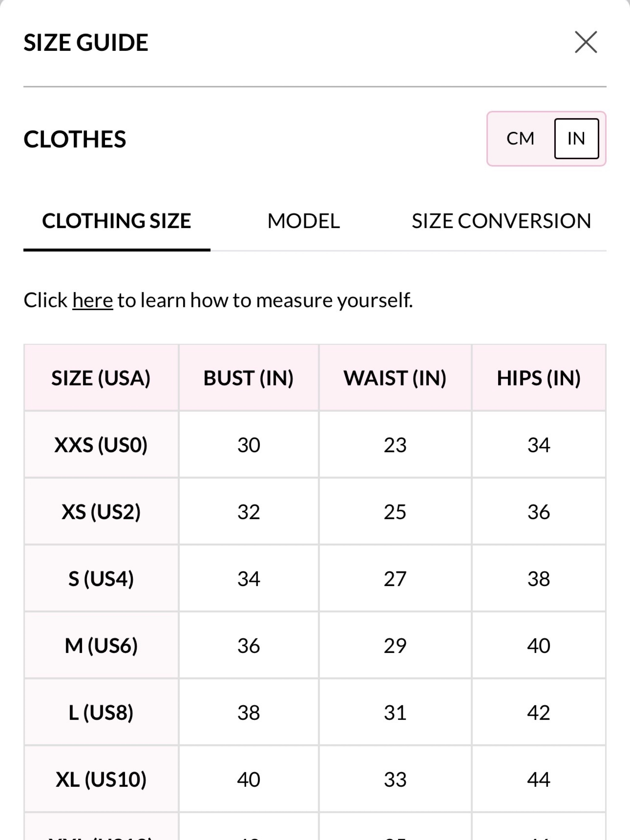Select the M (US6) size row
This screenshot has height=840, width=630.
pyautogui.click(x=315, y=645)
